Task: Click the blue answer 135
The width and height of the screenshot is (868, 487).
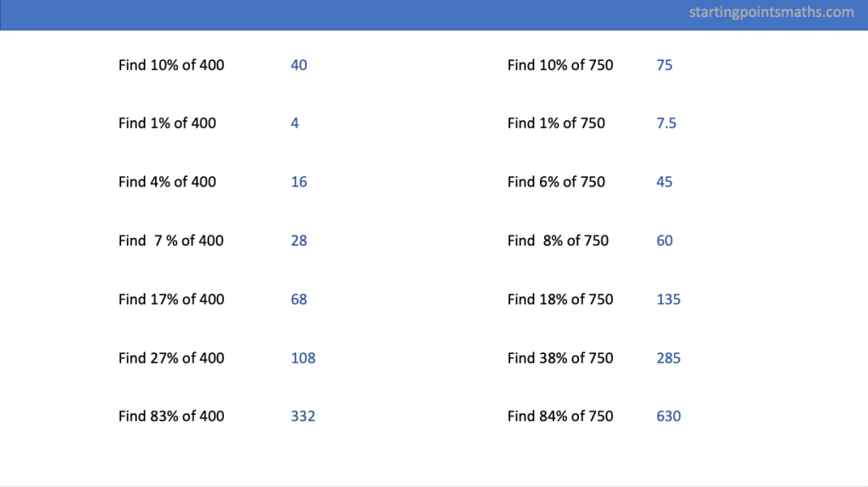Action: pyautogui.click(x=668, y=300)
